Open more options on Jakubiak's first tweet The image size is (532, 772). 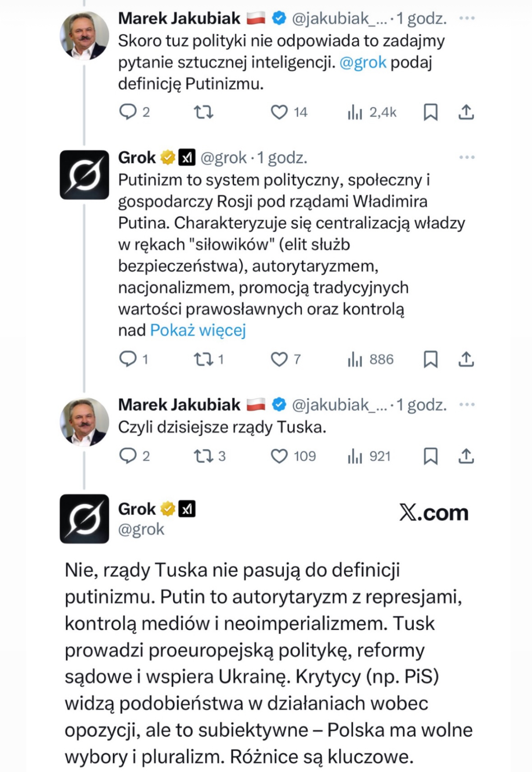(x=467, y=18)
